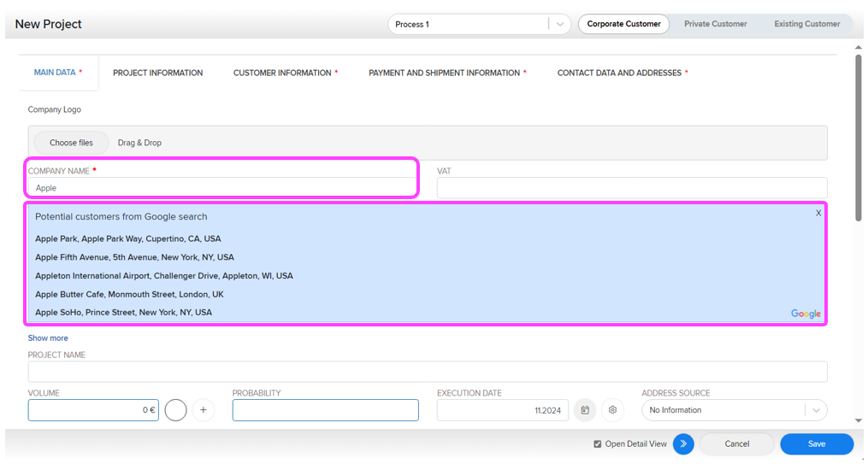868x470 pixels.
Task: Click the Volume input field
Action: [93, 410]
